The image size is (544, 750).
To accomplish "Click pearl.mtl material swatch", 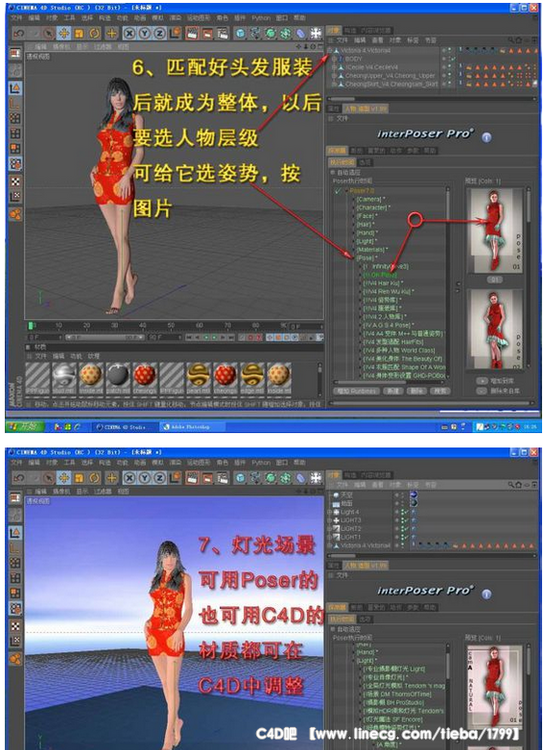I will pyautogui.click(x=198, y=376).
